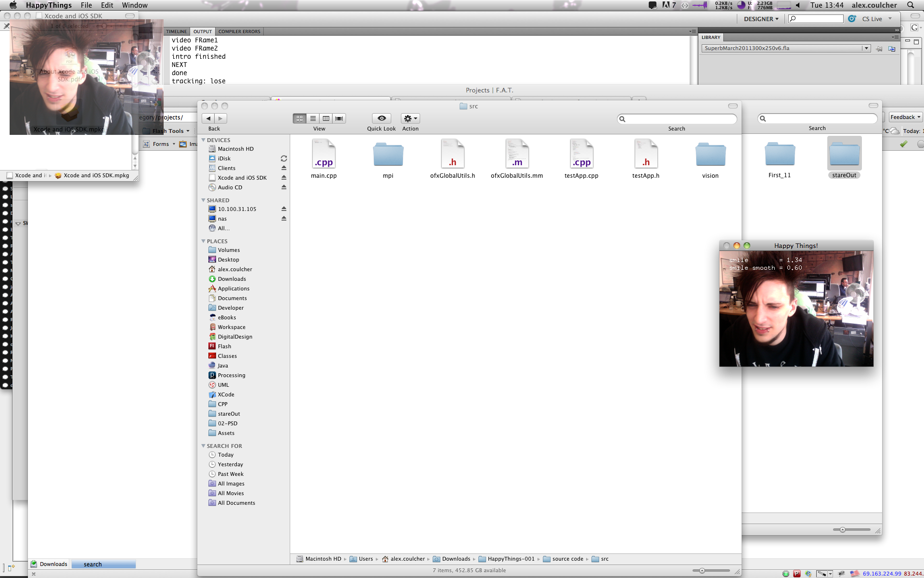The height and width of the screenshot is (578, 924).
Task: Select All Movies saved search
Action: pos(231,493)
